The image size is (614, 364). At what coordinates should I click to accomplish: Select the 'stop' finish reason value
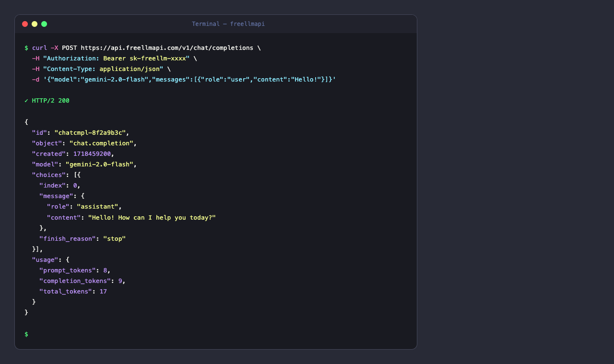click(x=115, y=239)
